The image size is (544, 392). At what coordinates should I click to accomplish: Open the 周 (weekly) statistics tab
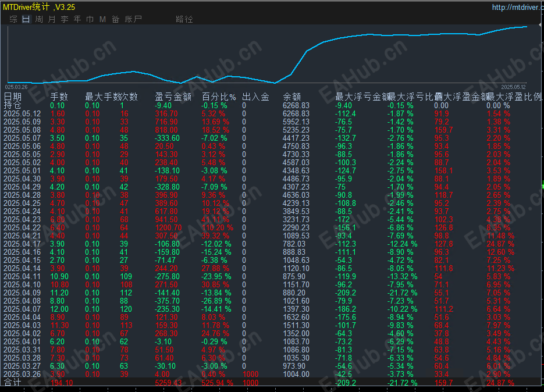tap(38, 19)
